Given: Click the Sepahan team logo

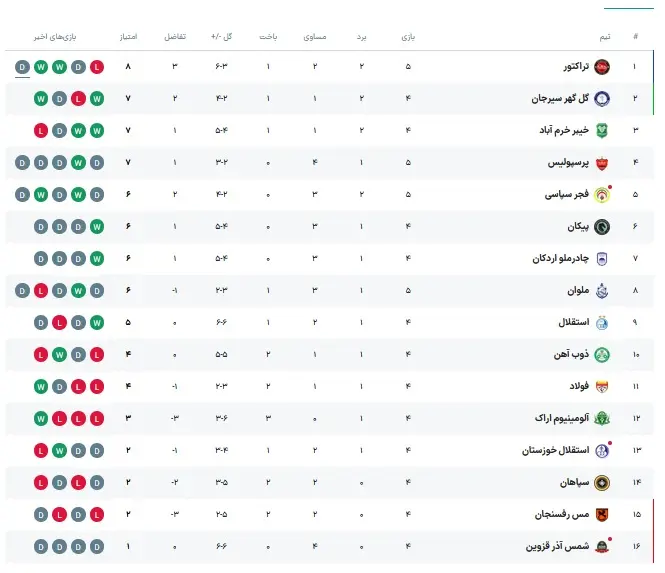Looking at the screenshot, I should [602, 483].
